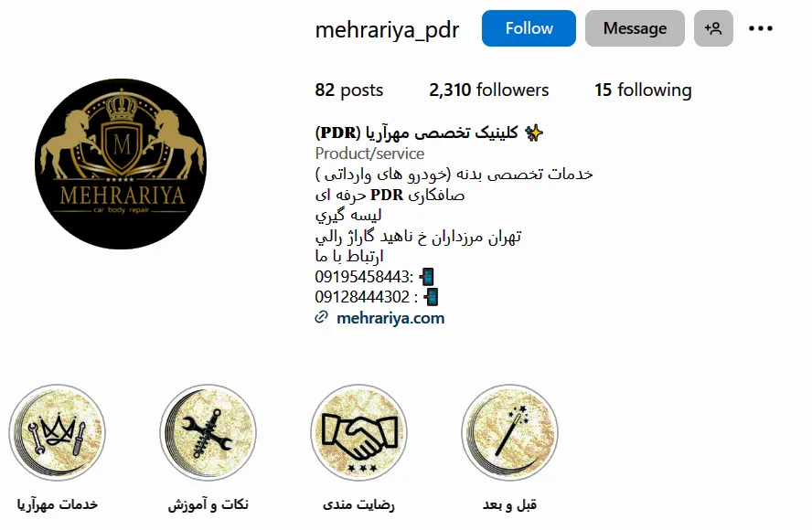Image resolution: width=812 pixels, height=530 pixels.
Task: Open the wrench and shock absorber highlight
Action: 208,433
